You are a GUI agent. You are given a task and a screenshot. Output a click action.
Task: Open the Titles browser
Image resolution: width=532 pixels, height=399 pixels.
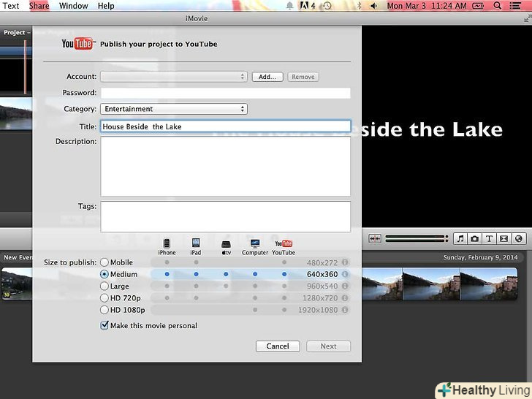tap(490, 238)
